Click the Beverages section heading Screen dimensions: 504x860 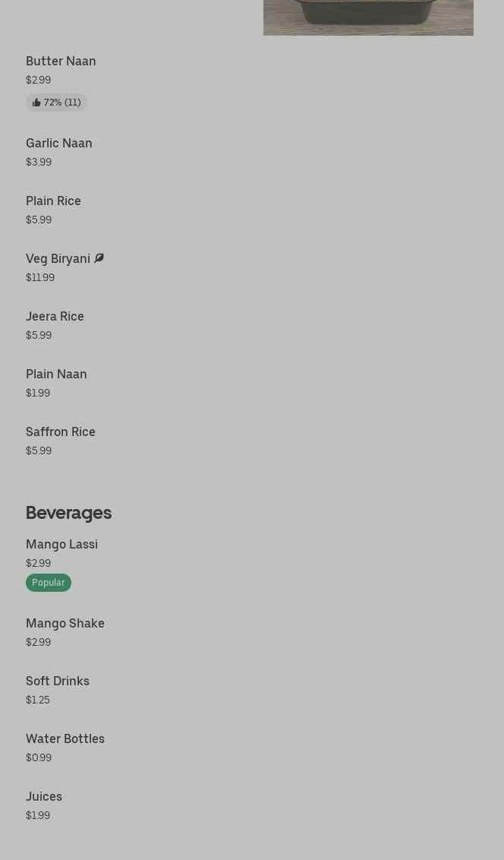(x=68, y=513)
